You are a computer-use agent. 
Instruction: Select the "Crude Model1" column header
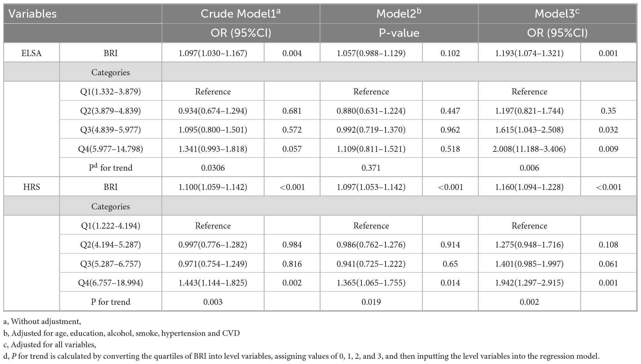pyautogui.click(x=241, y=14)
